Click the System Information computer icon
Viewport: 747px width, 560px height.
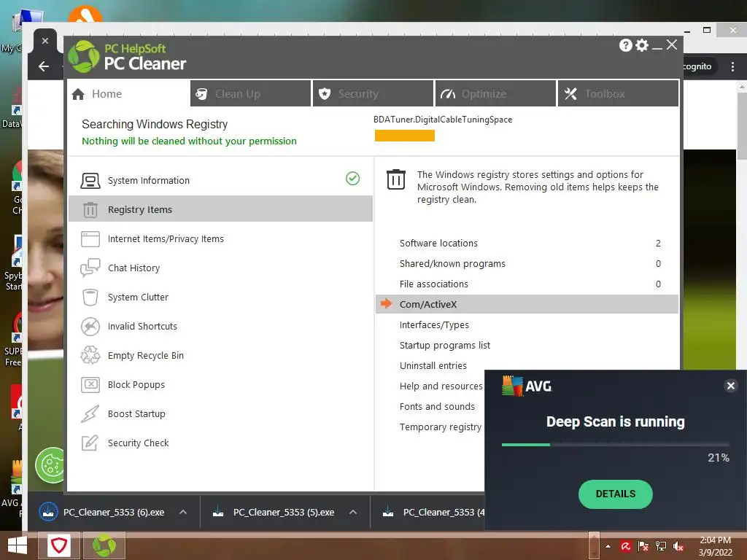click(x=90, y=181)
